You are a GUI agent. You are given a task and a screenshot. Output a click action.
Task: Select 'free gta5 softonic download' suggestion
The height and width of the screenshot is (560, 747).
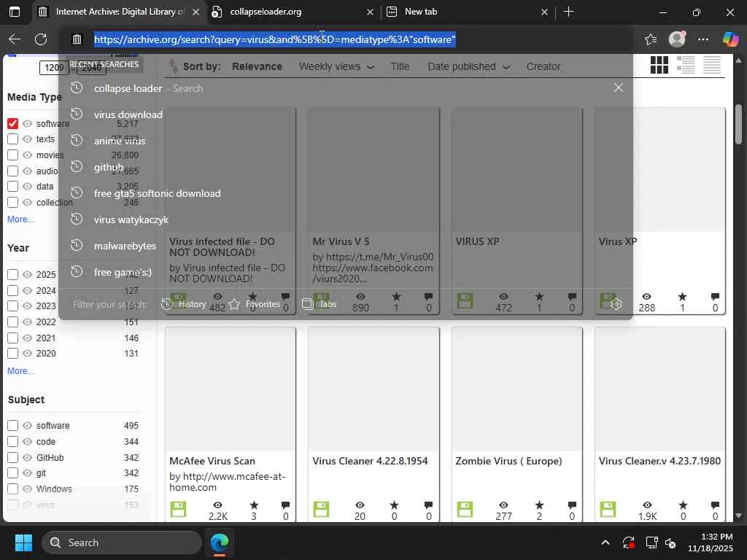[346, 193]
